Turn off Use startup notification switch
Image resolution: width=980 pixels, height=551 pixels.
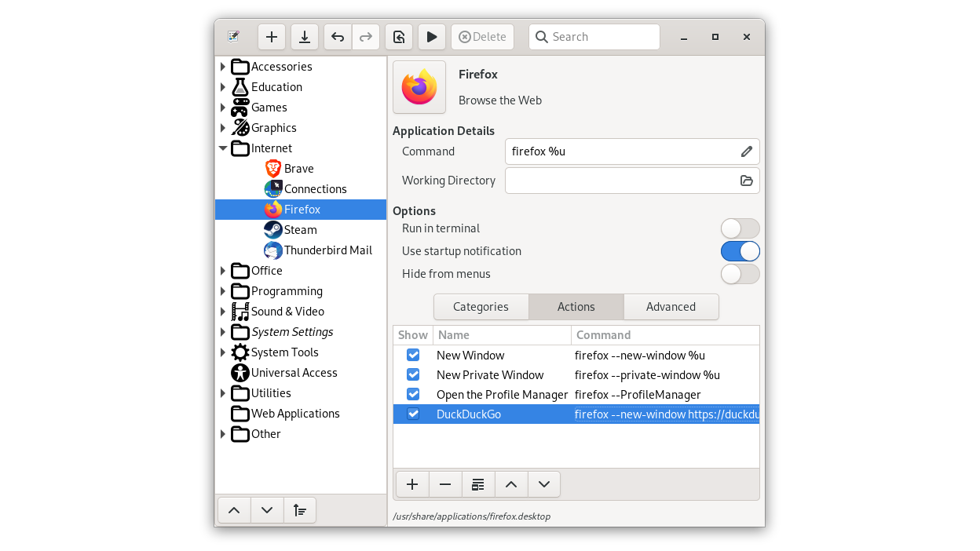tap(740, 251)
